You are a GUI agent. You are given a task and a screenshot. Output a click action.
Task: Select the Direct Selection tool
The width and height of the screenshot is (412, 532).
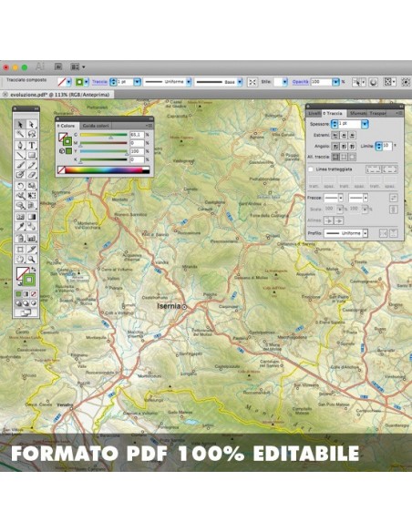32,125
